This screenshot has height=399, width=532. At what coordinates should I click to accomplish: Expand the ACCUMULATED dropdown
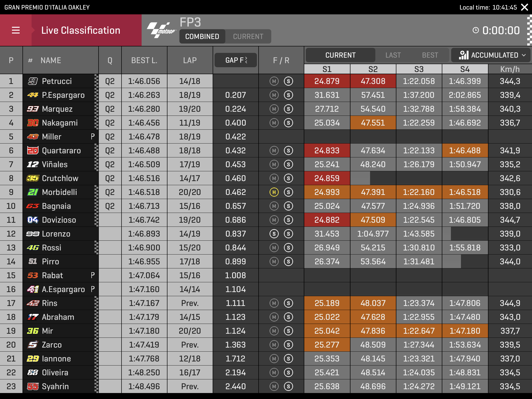(494, 55)
